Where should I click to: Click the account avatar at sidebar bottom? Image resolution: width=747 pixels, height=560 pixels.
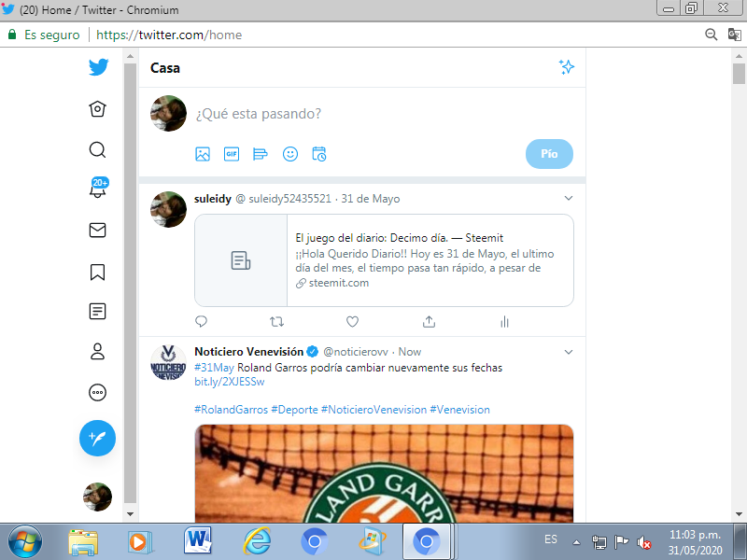(x=98, y=497)
